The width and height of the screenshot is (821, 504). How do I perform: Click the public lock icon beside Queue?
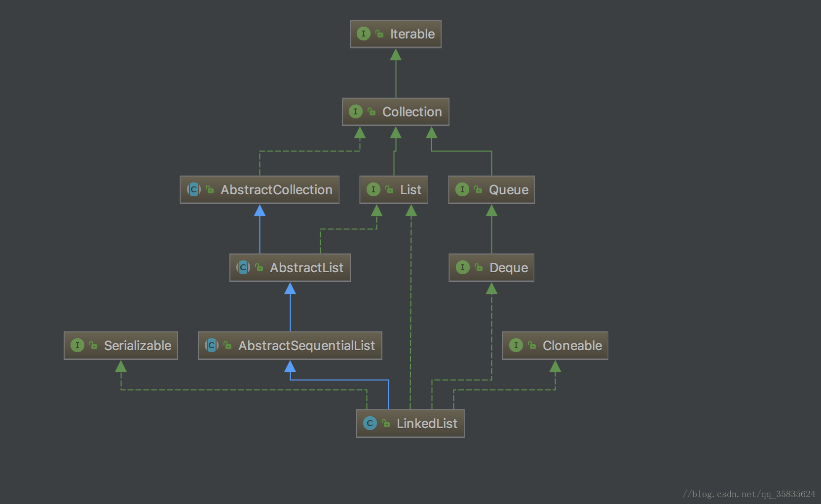[x=478, y=189]
